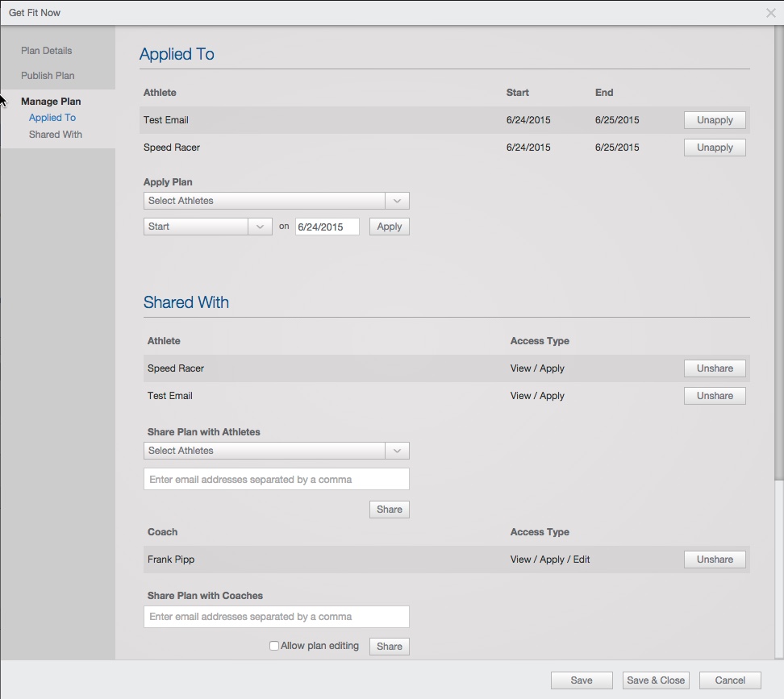Image resolution: width=784 pixels, height=699 pixels.
Task: Click the Shared With section heading
Action: click(x=186, y=302)
